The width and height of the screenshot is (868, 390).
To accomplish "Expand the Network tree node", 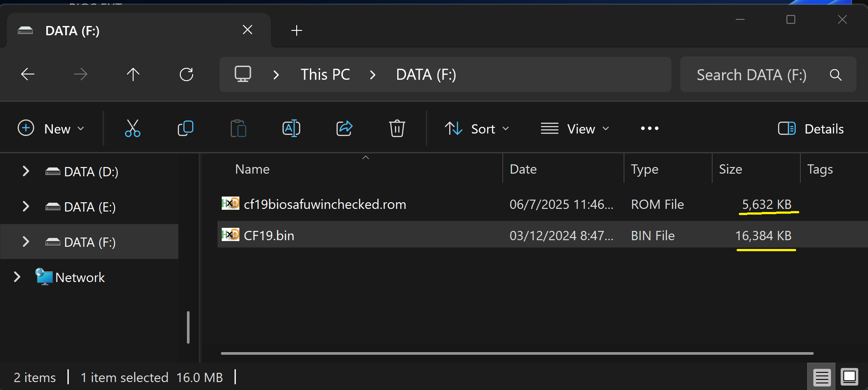I will pyautogui.click(x=17, y=277).
